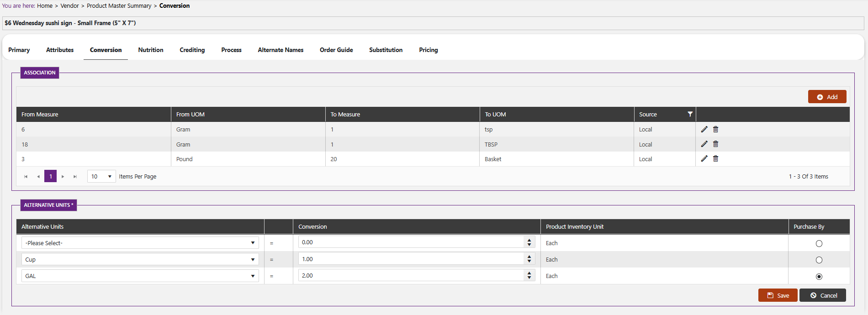
Task: Go to last page of association grid
Action: coord(75,177)
